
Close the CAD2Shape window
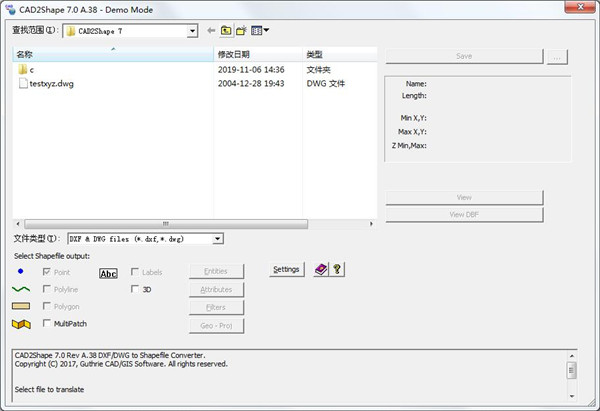click(x=580, y=7)
